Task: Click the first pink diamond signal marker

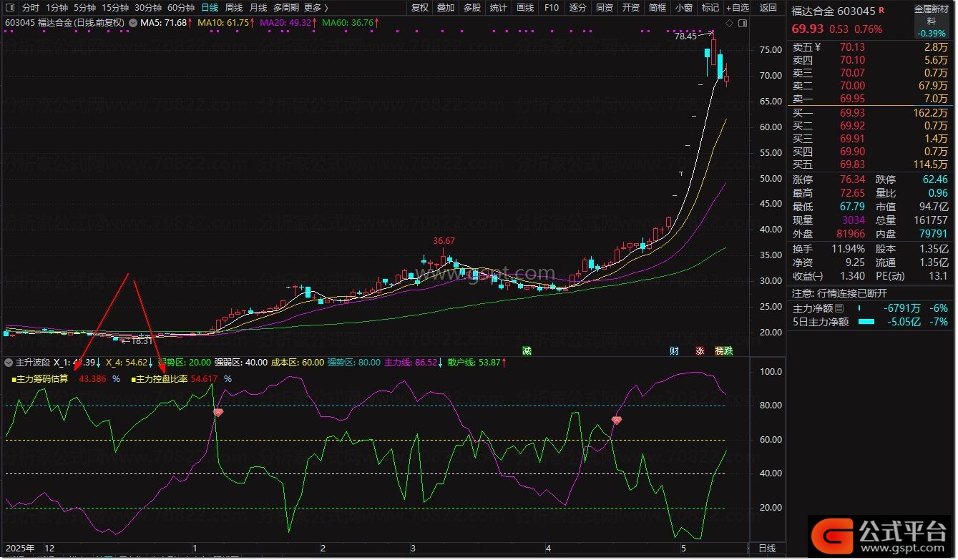Action: click(218, 413)
